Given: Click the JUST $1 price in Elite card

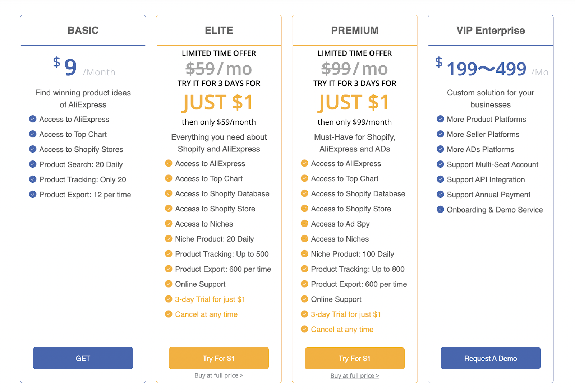Looking at the screenshot, I should point(218,102).
